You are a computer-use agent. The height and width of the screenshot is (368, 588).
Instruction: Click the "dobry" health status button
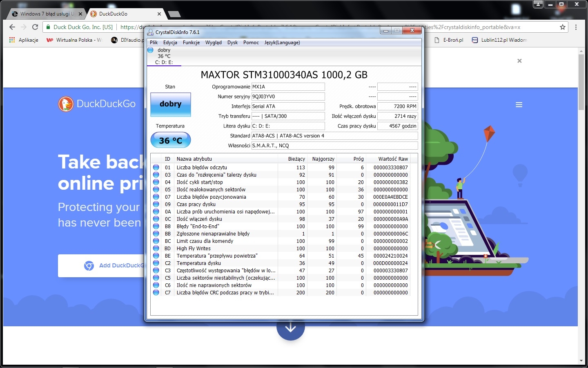pyautogui.click(x=170, y=105)
